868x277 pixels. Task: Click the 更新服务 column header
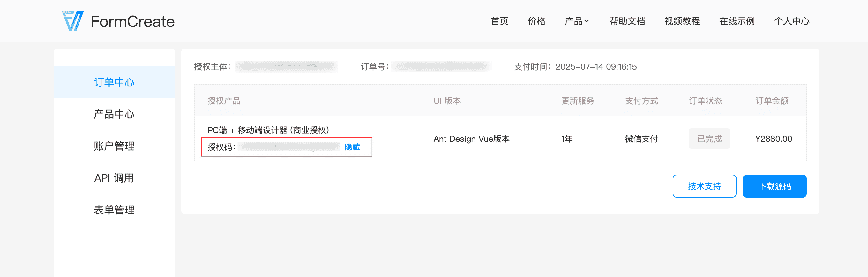(x=578, y=101)
